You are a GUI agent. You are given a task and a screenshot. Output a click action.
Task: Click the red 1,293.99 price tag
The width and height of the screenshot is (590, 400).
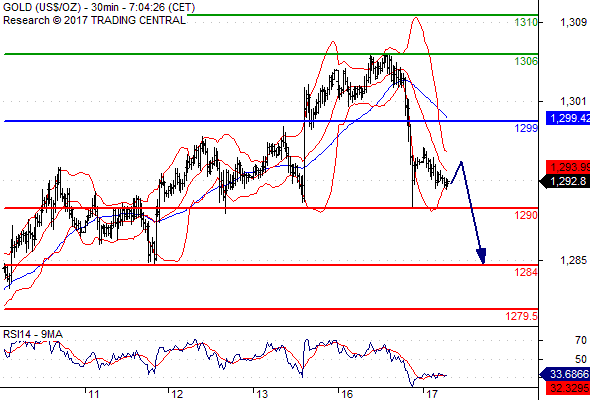point(568,167)
